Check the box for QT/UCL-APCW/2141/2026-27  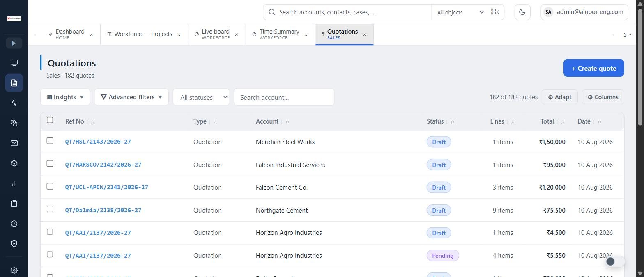(50, 186)
